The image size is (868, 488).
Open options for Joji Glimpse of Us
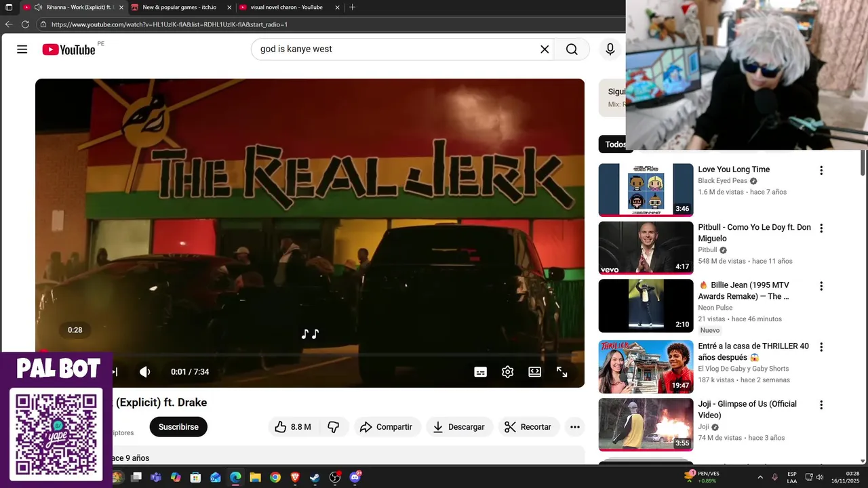click(821, 405)
